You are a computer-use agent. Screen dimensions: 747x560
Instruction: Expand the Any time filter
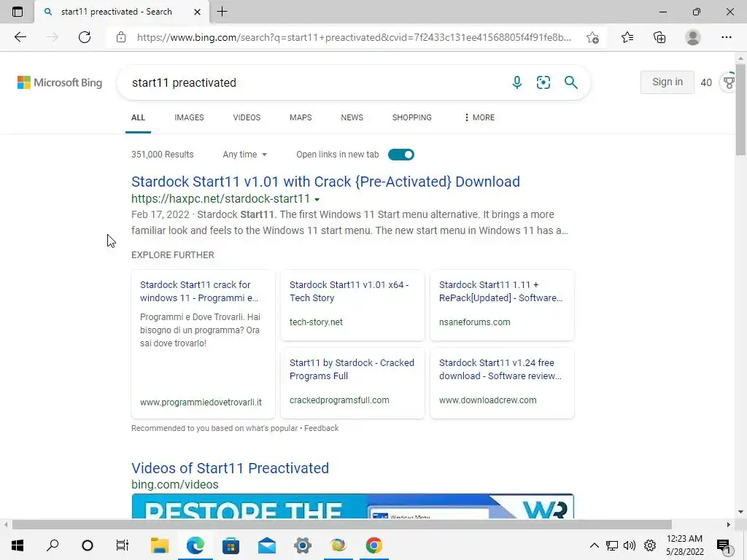(x=244, y=155)
